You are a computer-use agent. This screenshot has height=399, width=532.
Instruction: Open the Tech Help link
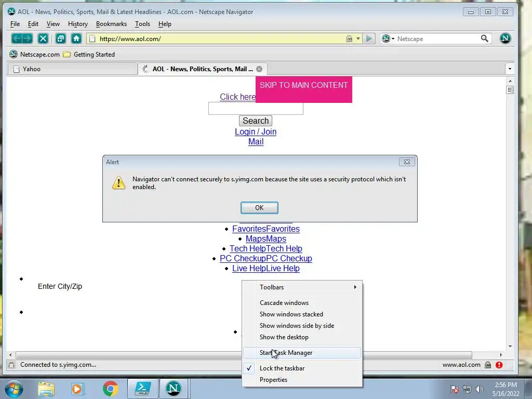point(266,249)
